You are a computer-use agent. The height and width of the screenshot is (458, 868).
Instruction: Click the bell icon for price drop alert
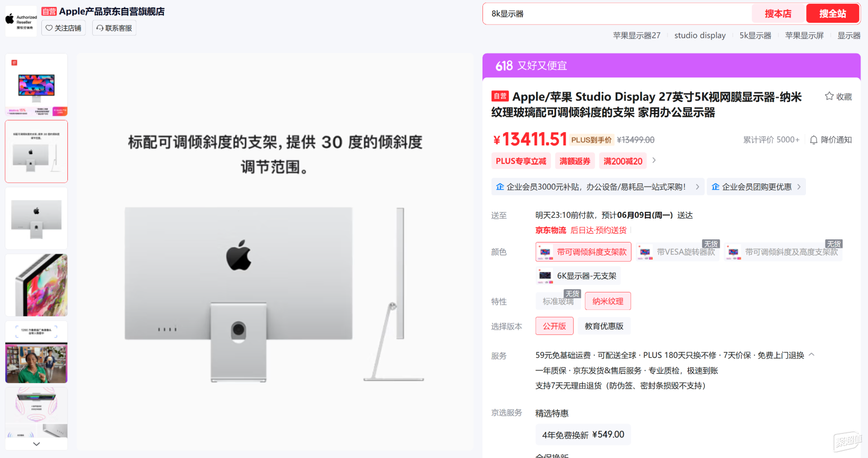coord(813,140)
